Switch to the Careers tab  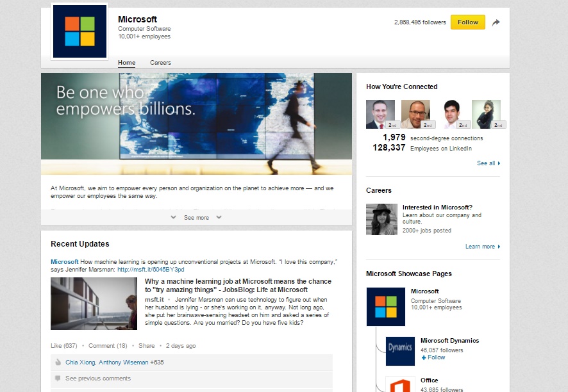point(160,63)
